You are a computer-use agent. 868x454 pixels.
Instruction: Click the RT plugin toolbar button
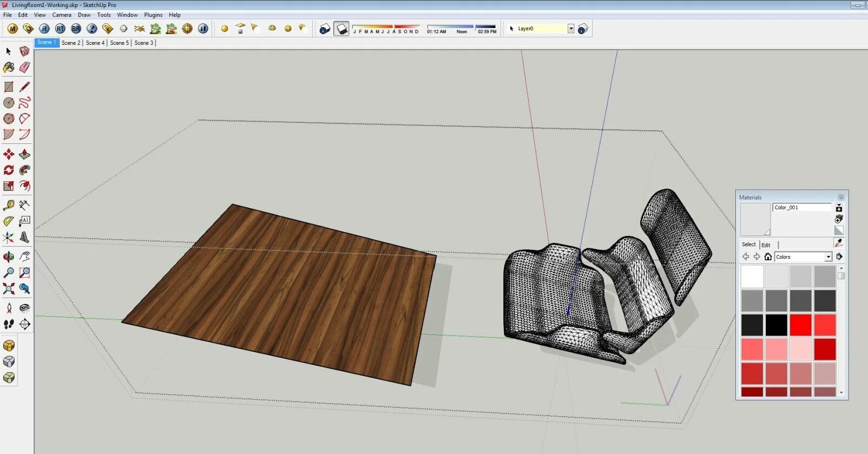tap(60, 29)
